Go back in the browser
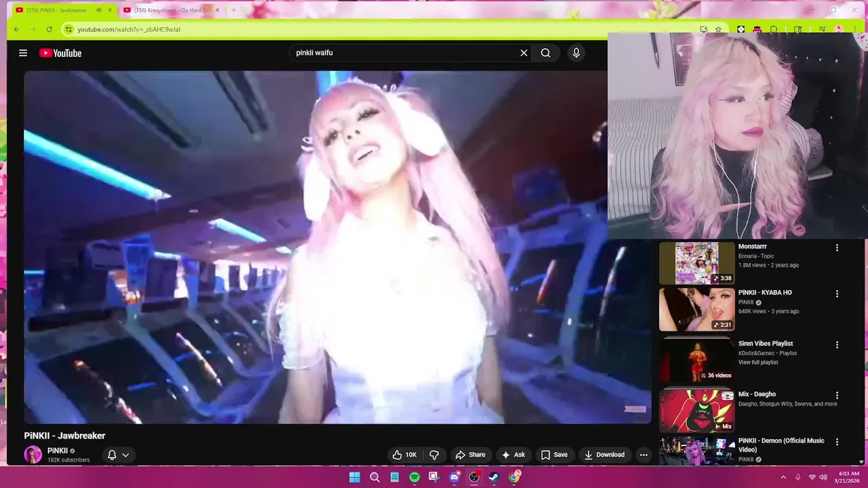This screenshot has height=488, width=868. [x=16, y=29]
